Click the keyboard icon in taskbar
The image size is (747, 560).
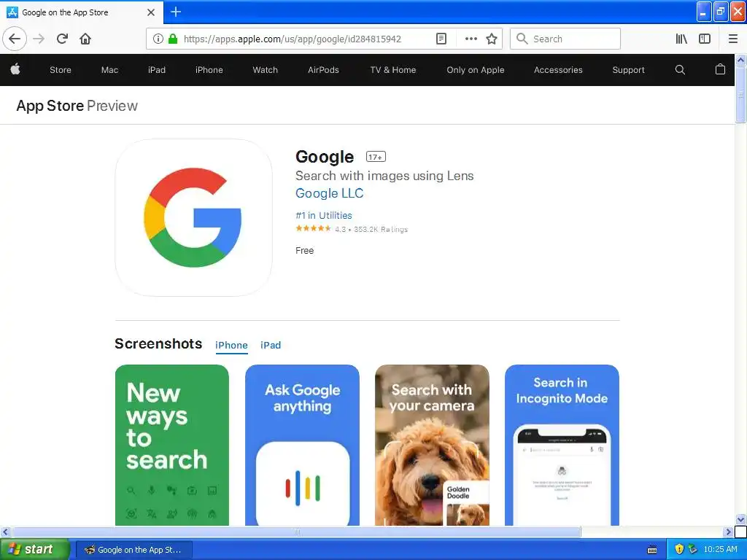(x=652, y=550)
